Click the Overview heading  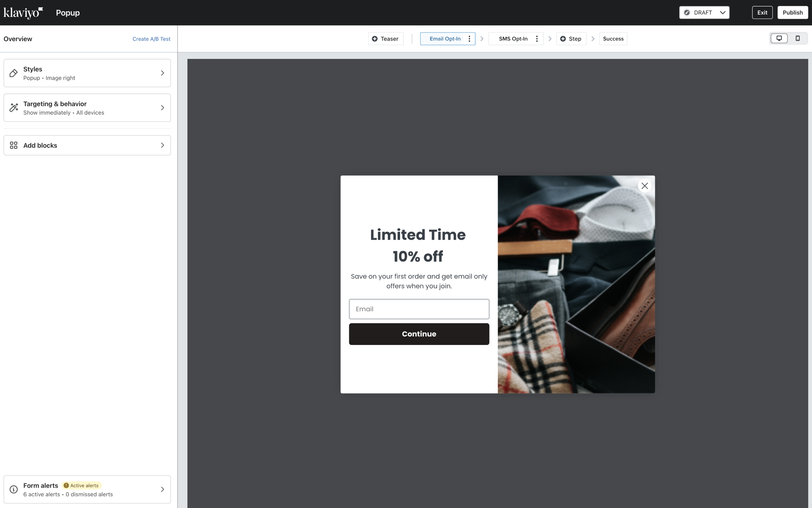point(18,39)
